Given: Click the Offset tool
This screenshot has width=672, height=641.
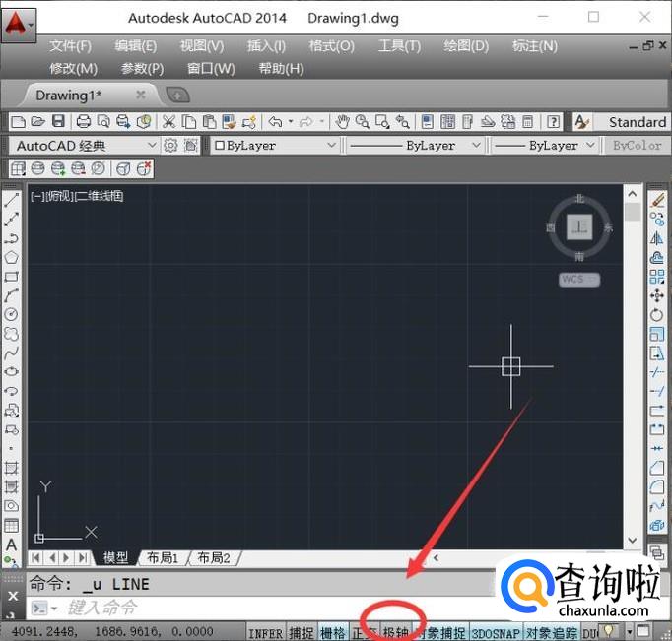Looking at the screenshot, I should (656, 257).
